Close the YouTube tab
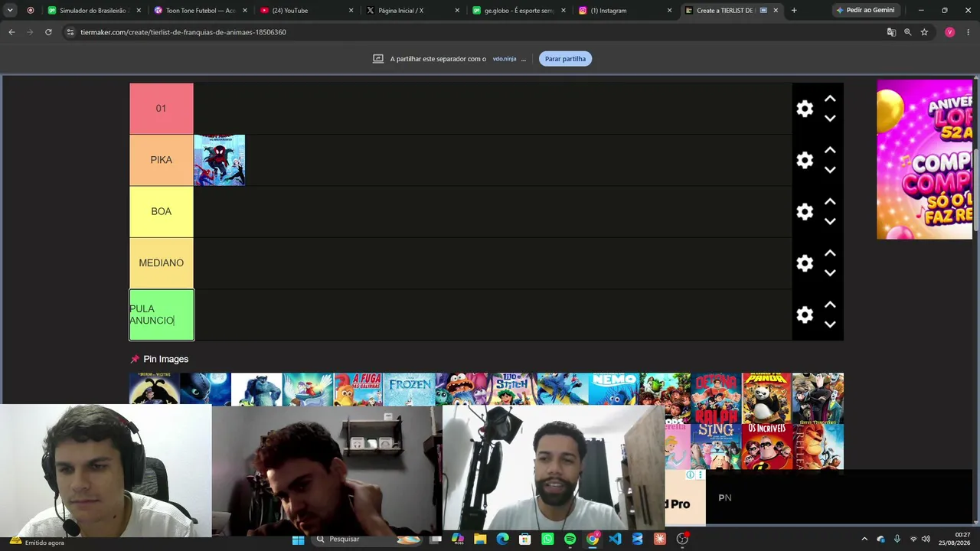This screenshot has height=551, width=980. coord(351,11)
